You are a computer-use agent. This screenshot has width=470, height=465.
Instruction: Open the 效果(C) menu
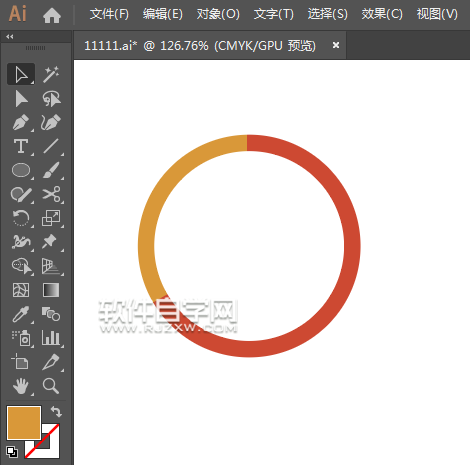point(382,14)
